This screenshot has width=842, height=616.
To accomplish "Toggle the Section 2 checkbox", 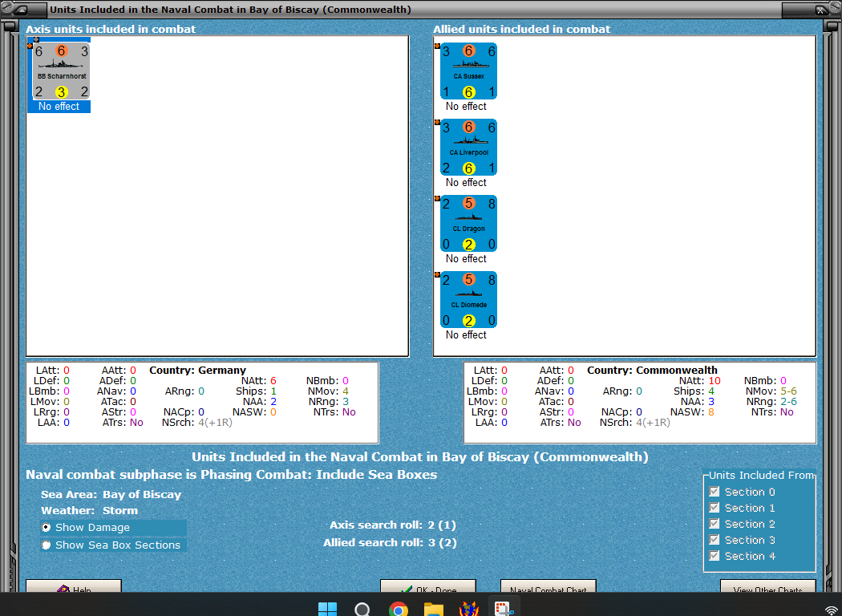I will tap(714, 524).
